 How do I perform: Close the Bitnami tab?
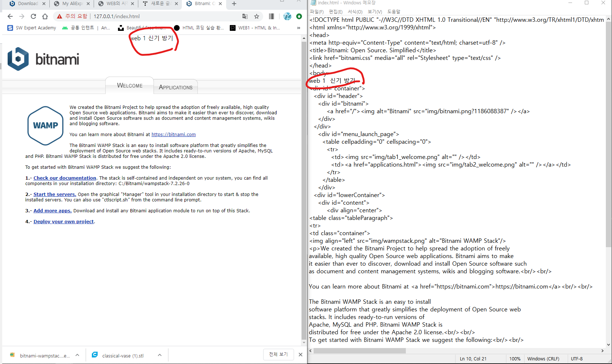220,4
